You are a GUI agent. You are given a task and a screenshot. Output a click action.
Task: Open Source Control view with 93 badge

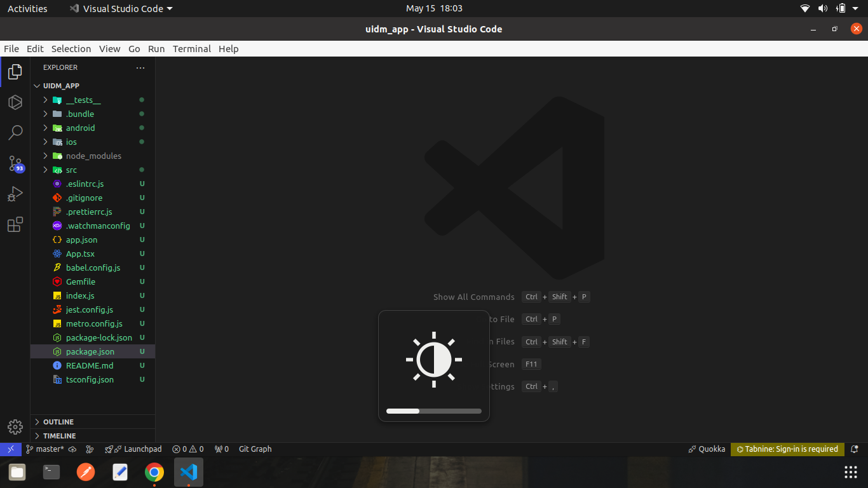[15, 163]
